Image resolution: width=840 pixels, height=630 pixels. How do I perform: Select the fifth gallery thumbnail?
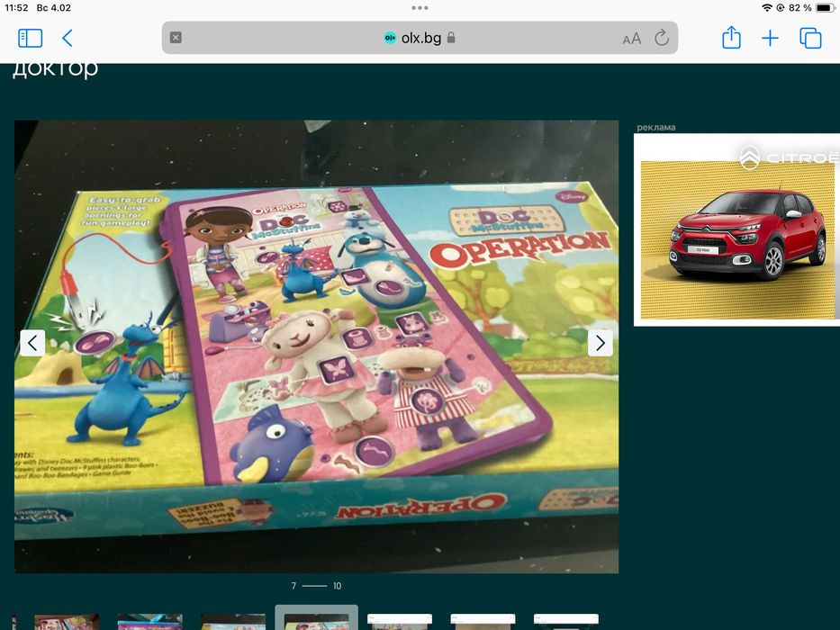[400, 622]
